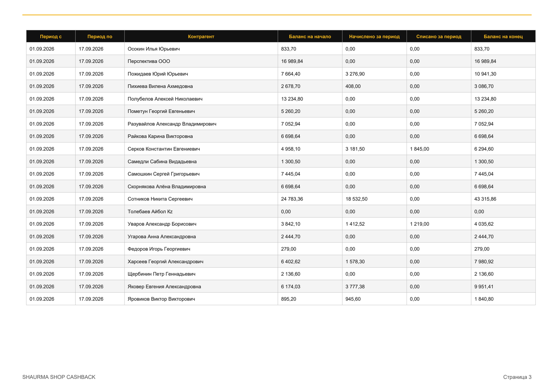
Task: Click the 'Списано за период' column header
Action: pyautogui.click(x=439, y=37)
